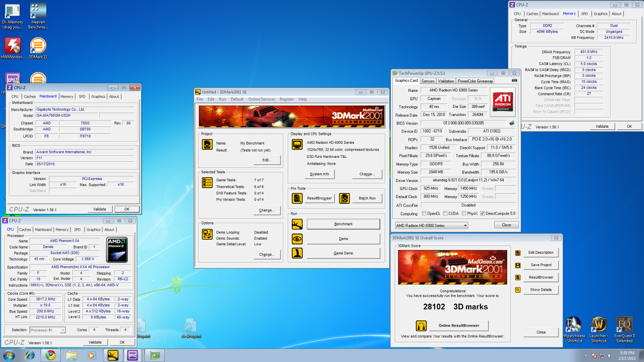The image size is (644, 362).
Task: Click GPU Clock 925 MHz field
Action: pyautogui.click(x=431, y=188)
